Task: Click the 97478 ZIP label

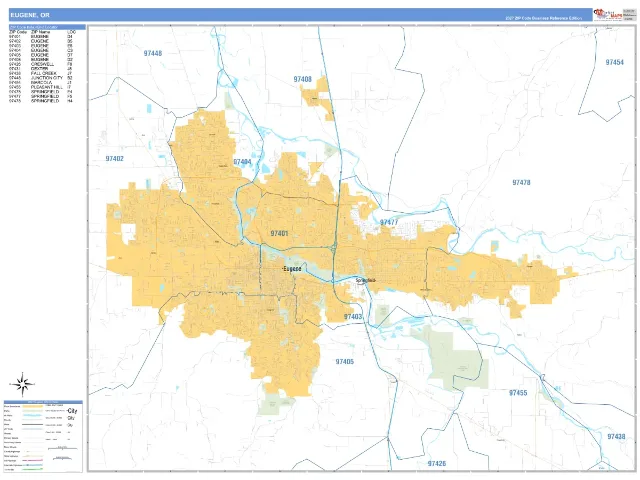Action: click(x=521, y=182)
